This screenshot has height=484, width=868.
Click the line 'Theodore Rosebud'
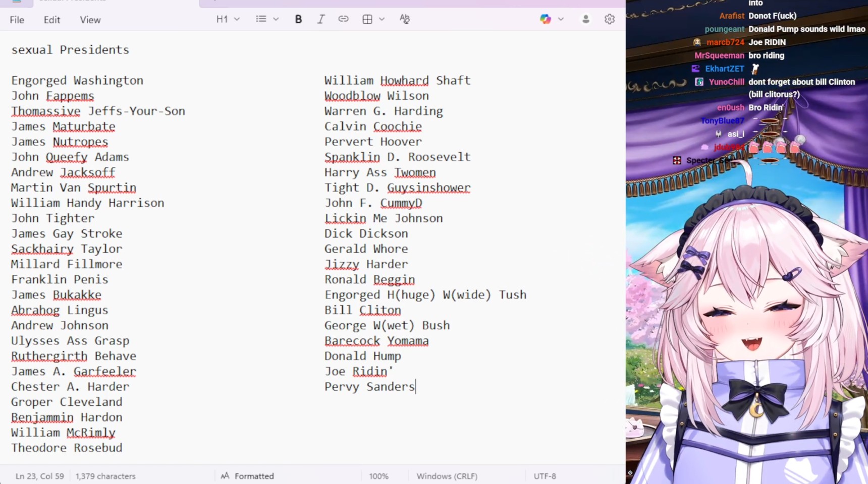coord(67,448)
